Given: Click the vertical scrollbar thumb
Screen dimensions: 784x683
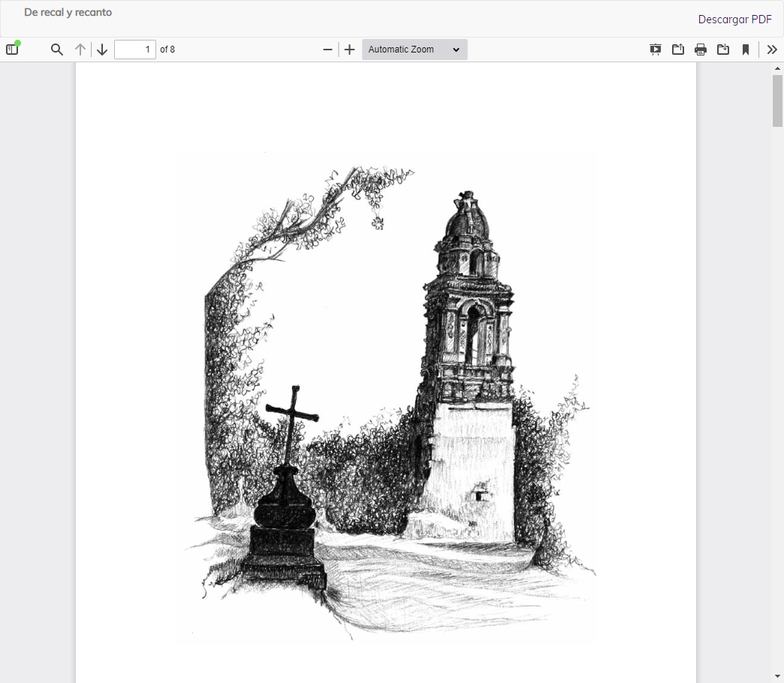Looking at the screenshot, I should tap(777, 101).
